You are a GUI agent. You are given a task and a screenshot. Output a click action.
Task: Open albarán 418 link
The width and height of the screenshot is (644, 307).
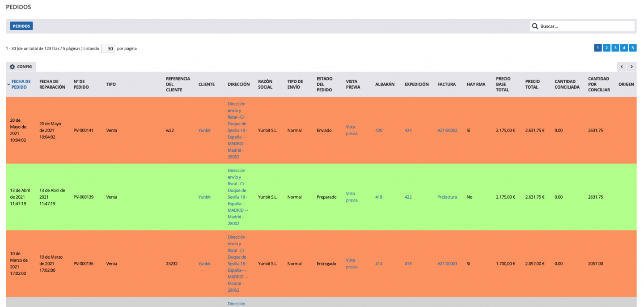[379, 197]
